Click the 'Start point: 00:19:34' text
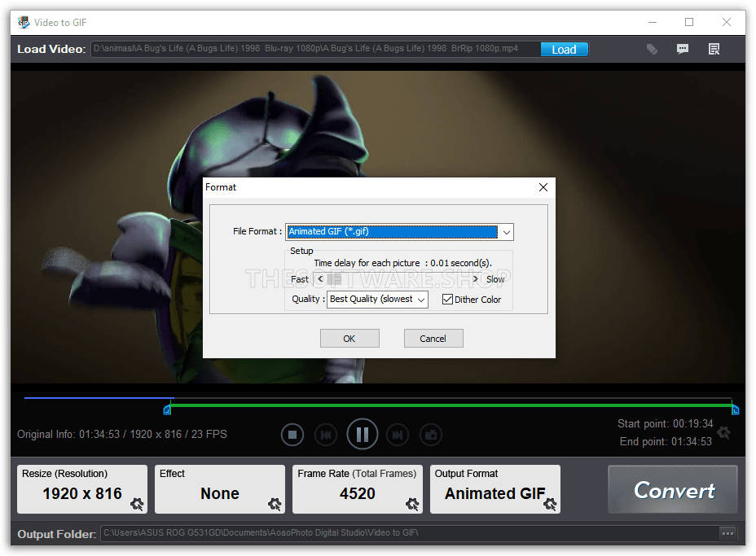Image resolution: width=756 pixels, height=556 pixels. pyautogui.click(x=666, y=424)
